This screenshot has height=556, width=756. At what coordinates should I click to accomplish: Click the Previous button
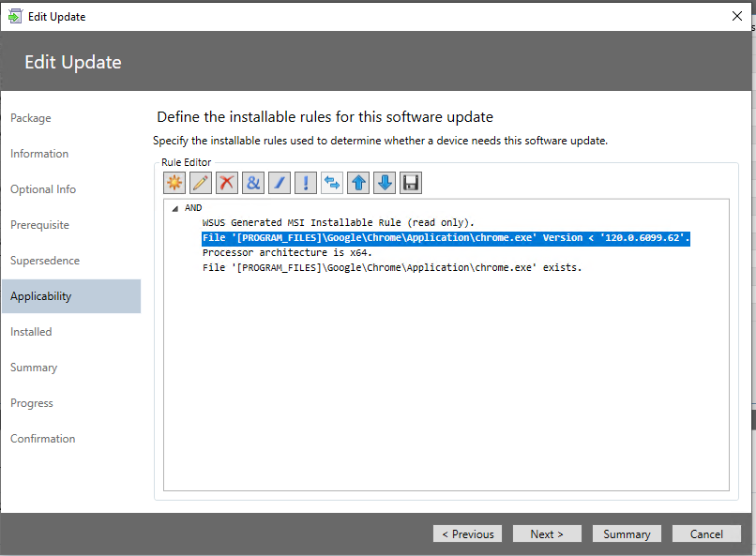[x=468, y=533]
